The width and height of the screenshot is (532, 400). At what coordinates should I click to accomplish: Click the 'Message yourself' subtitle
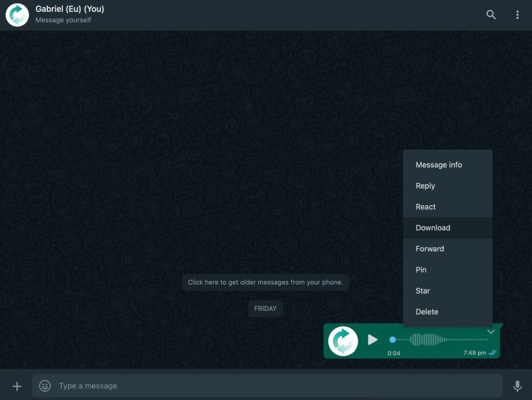click(x=63, y=20)
